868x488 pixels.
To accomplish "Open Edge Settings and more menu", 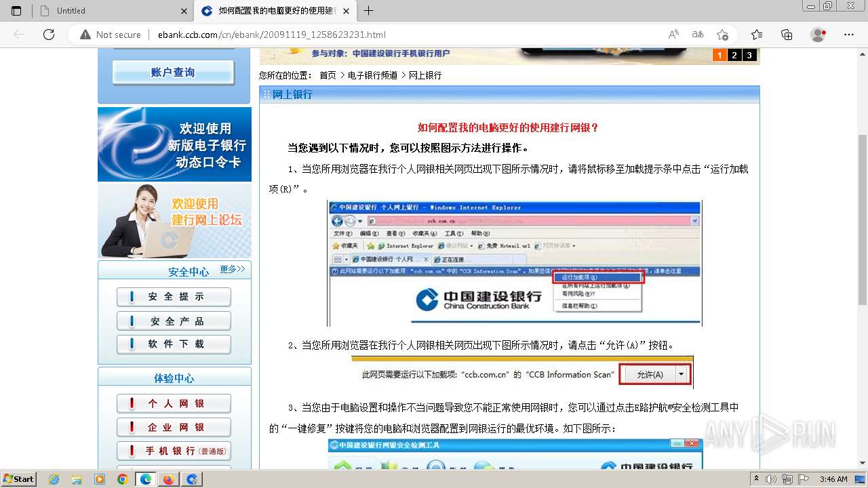I will tap(849, 35).
